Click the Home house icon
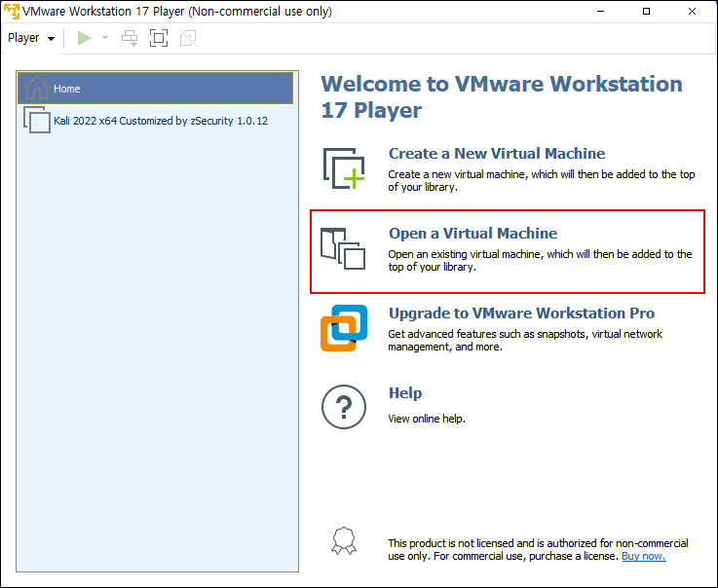 [x=37, y=87]
